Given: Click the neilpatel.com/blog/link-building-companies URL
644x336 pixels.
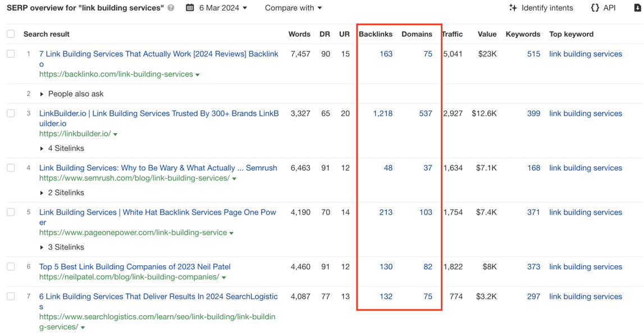Looking at the screenshot, I should [x=129, y=277].
